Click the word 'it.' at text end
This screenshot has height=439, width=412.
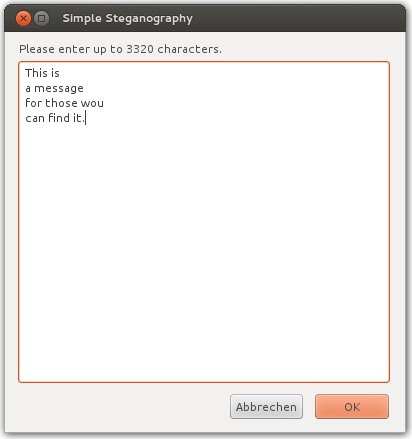click(x=79, y=118)
